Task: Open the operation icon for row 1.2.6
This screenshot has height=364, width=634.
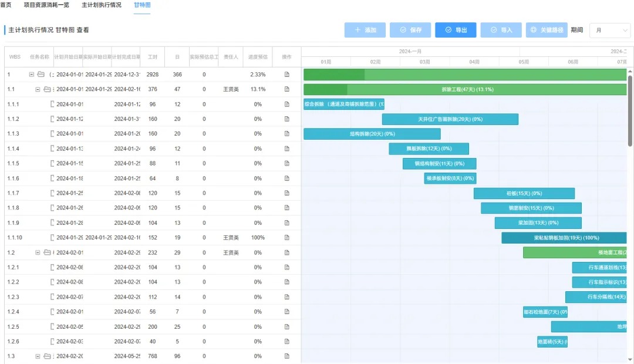Action: tap(287, 342)
